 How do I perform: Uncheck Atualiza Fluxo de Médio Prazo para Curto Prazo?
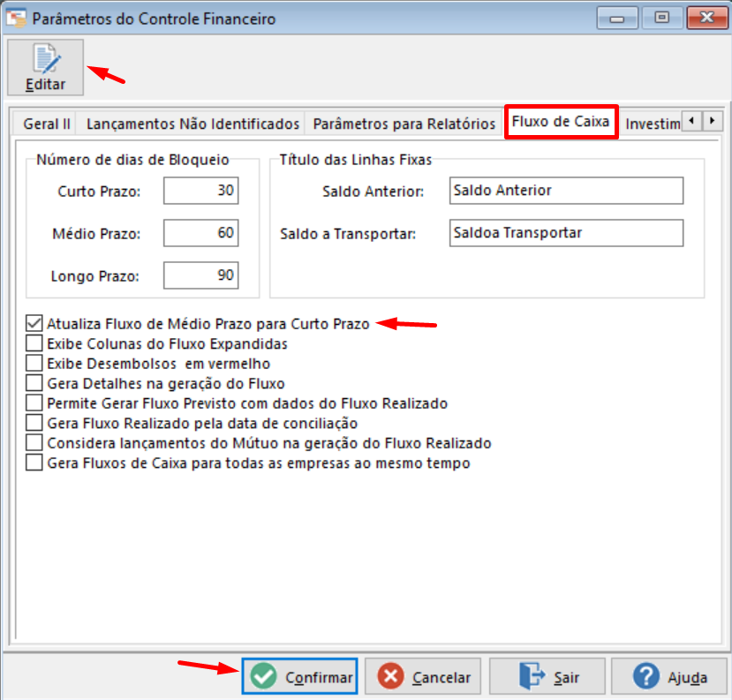[34, 323]
